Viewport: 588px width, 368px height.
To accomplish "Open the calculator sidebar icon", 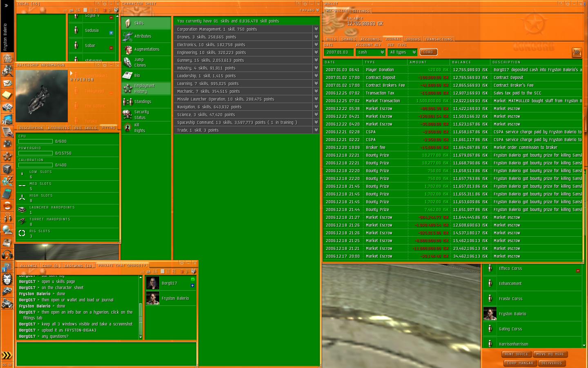I will coord(7,193).
